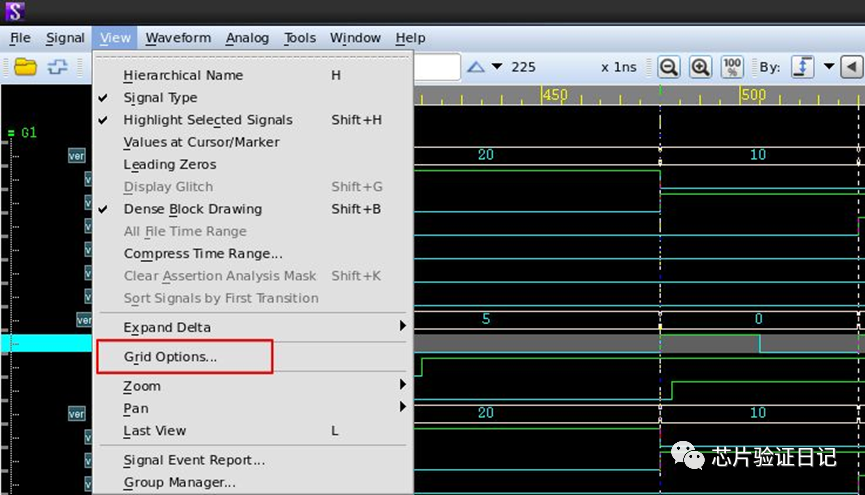Open the Analog menu
Image resolution: width=865 pixels, height=495 pixels.
(x=247, y=38)
